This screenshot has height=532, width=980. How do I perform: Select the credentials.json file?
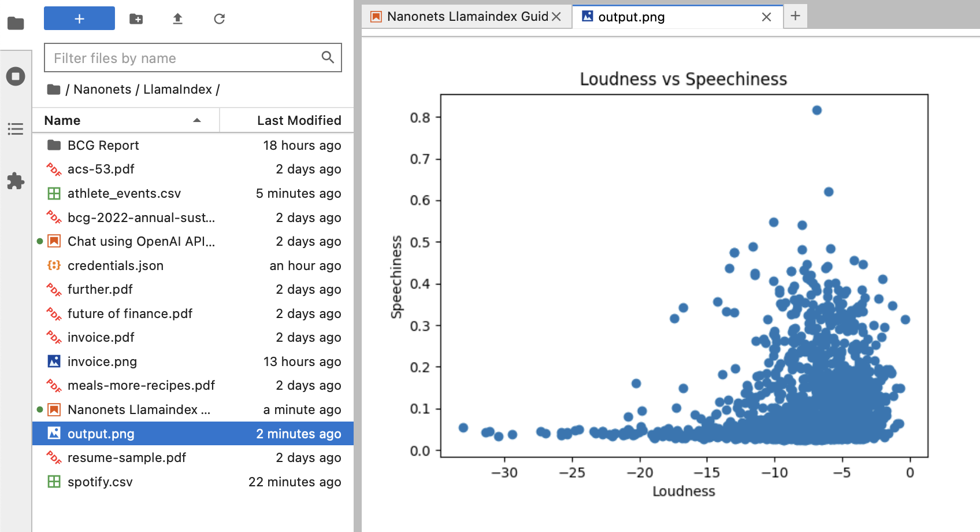coord(115,265)
